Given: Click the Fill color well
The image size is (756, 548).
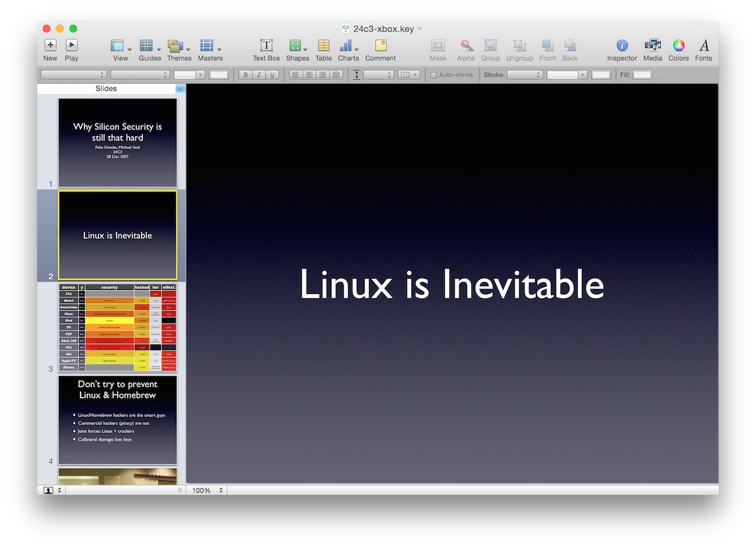Looking at the screenshot, I should pos(642,75).
